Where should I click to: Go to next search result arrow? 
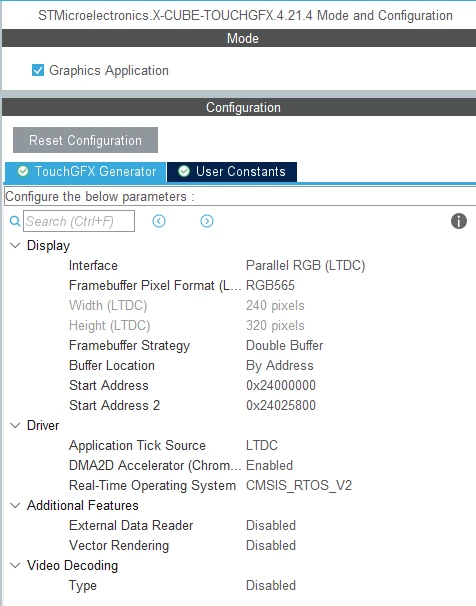[x=207, y=221]
